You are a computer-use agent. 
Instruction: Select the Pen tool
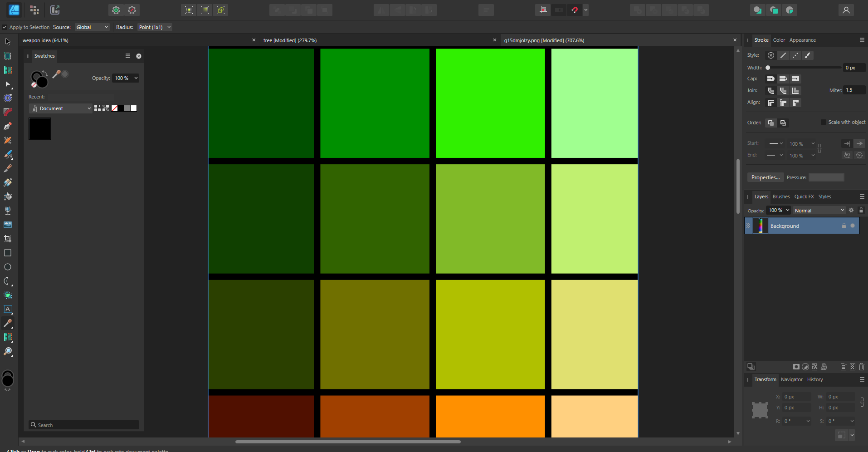pos(8,126)
